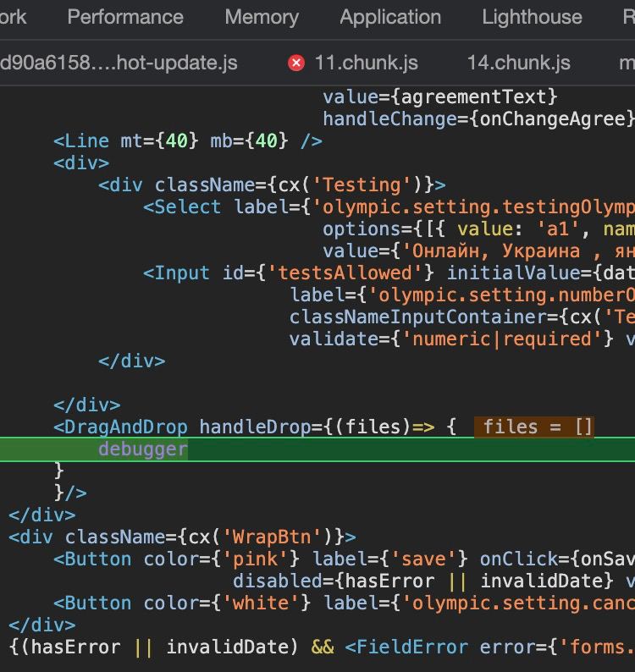Click the 'white' color string
635x672 pixels.
click(x=261, y=603)
